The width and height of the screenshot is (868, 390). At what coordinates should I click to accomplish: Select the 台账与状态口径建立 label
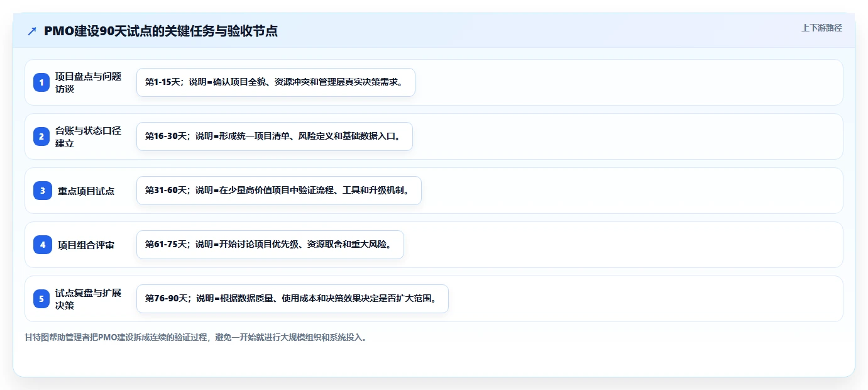click(88, 136)
